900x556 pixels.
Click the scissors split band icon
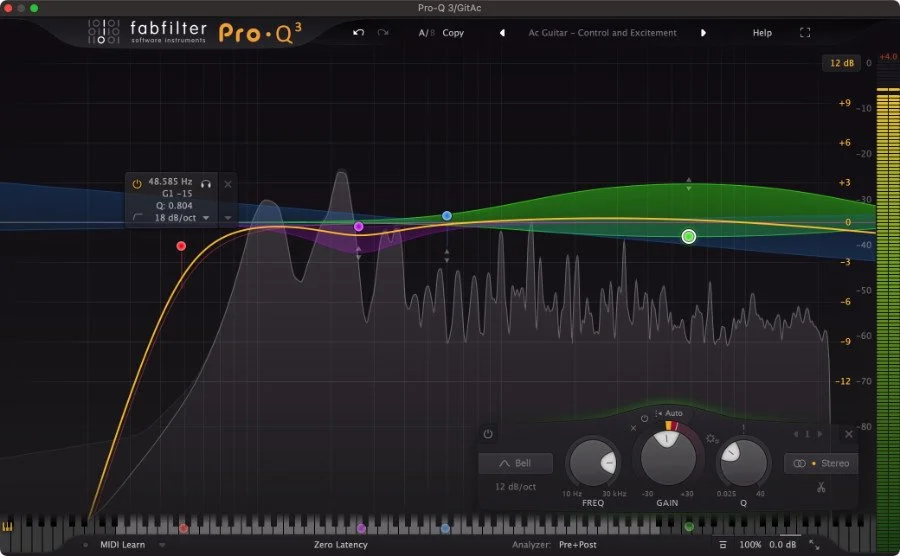point(821,487)
